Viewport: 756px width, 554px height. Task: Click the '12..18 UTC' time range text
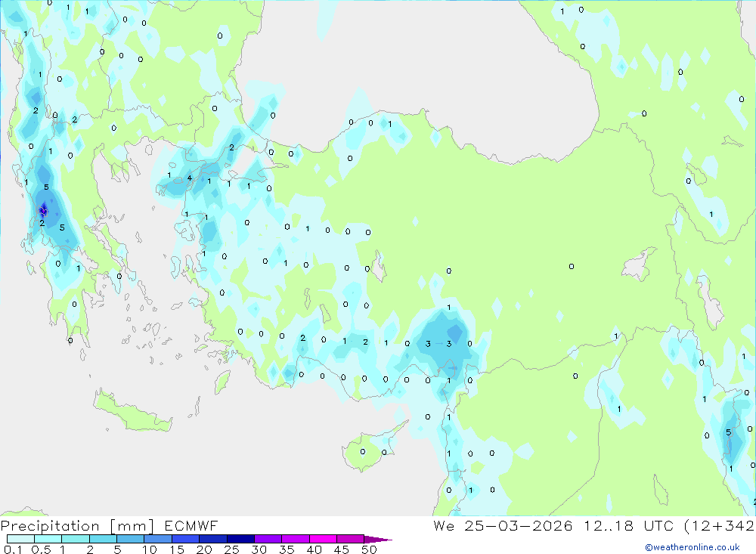tap(629, 525)
